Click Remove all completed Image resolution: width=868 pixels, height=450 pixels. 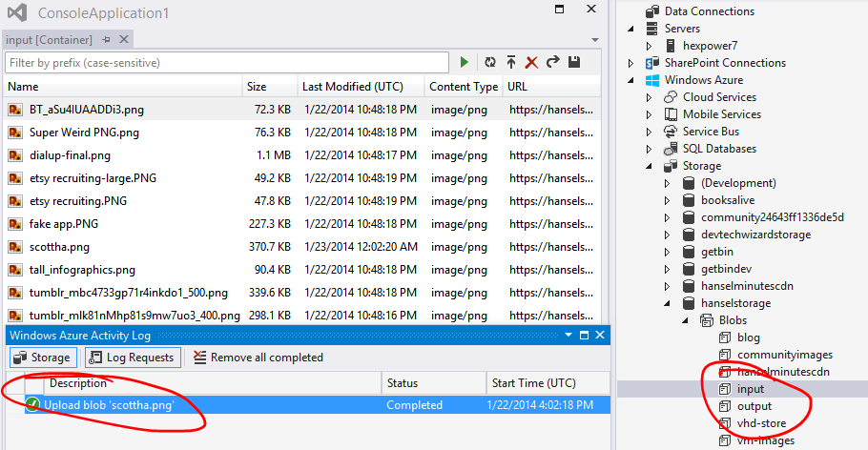point(258,358)
